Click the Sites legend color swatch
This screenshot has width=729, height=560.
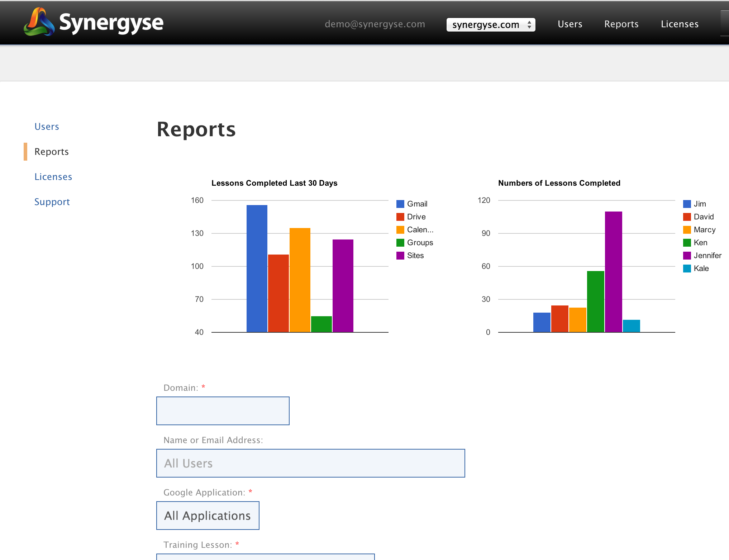pos(400,256)
